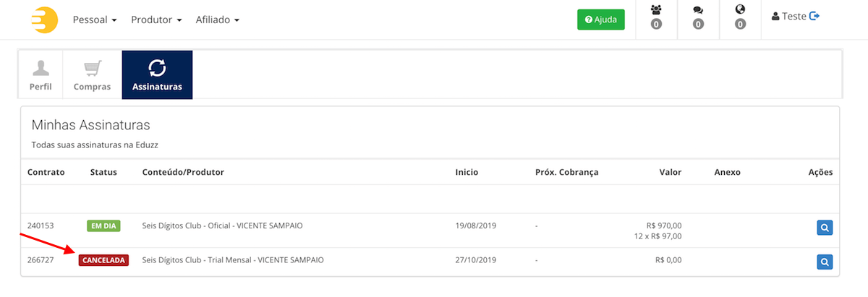
Task: Click the globe notifications icon
Action: 740,11
